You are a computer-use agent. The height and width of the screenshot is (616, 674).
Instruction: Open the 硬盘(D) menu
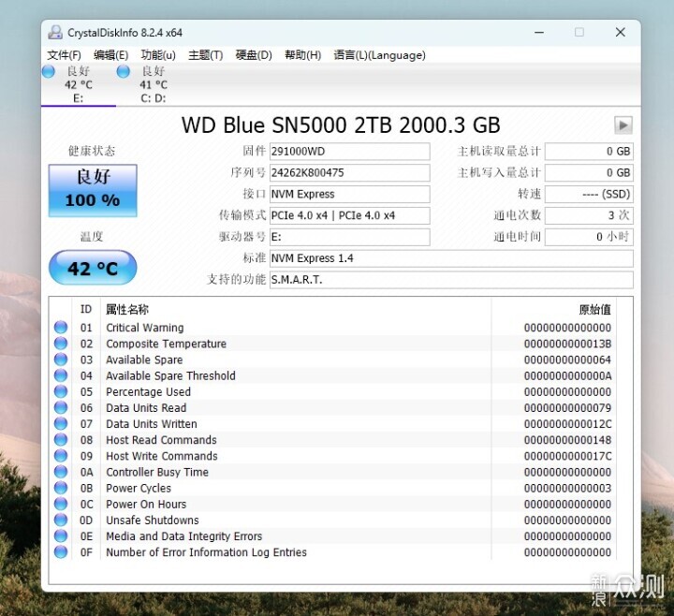(254, 55)
